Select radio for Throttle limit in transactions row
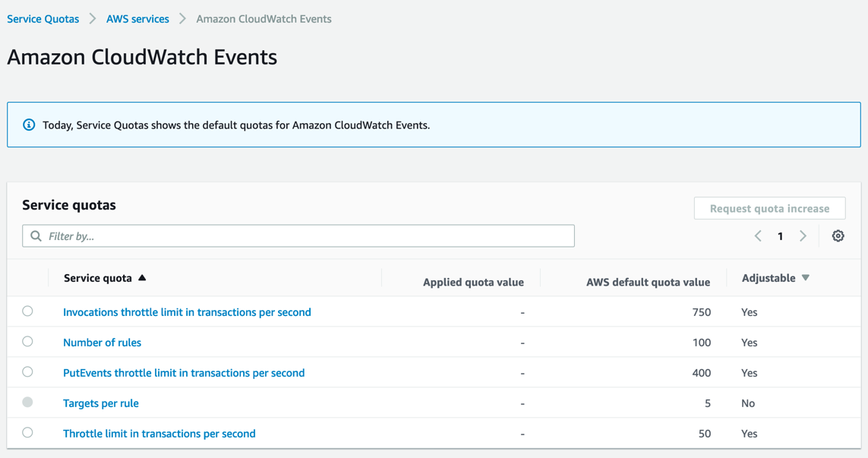The width and height of the screenshot is (868, 458). (x=27, y=432)
